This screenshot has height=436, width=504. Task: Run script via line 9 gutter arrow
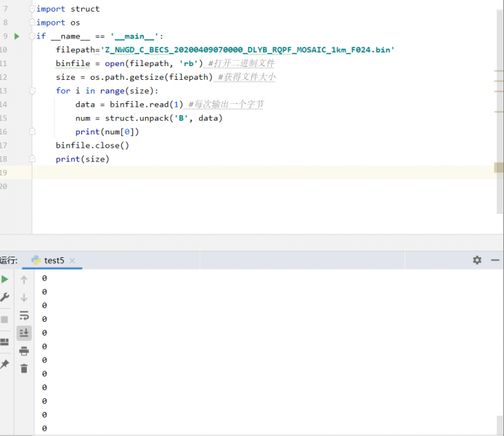tap(17, 36)
